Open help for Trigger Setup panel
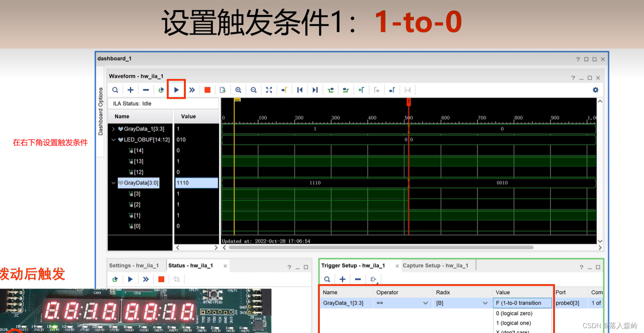The width and height of the screenshot is (644, 333). pyautogui.click(x=581, y=267)
